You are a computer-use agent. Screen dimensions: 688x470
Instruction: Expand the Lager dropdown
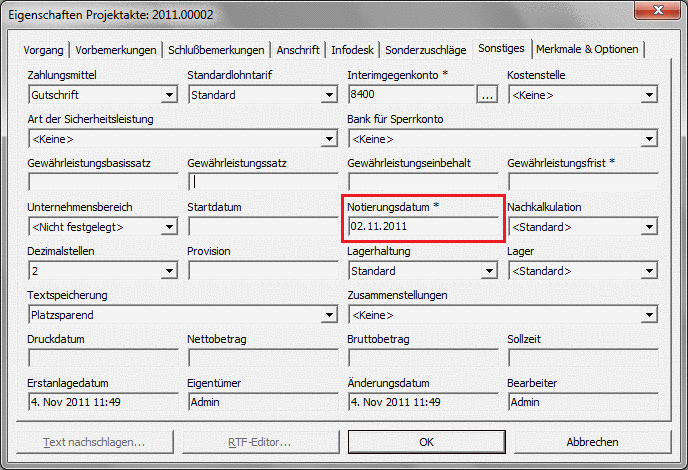pyautogui.click(x=649, y=271)
